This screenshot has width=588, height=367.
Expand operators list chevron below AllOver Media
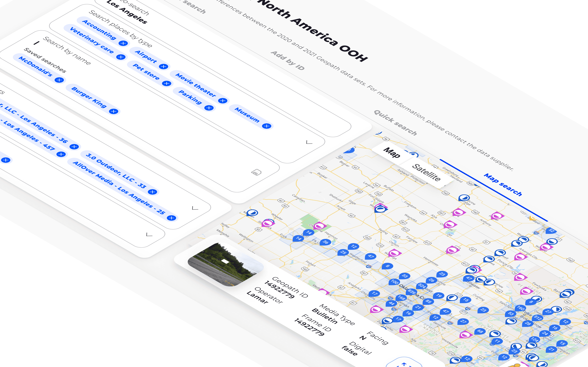tap(195, 208)
